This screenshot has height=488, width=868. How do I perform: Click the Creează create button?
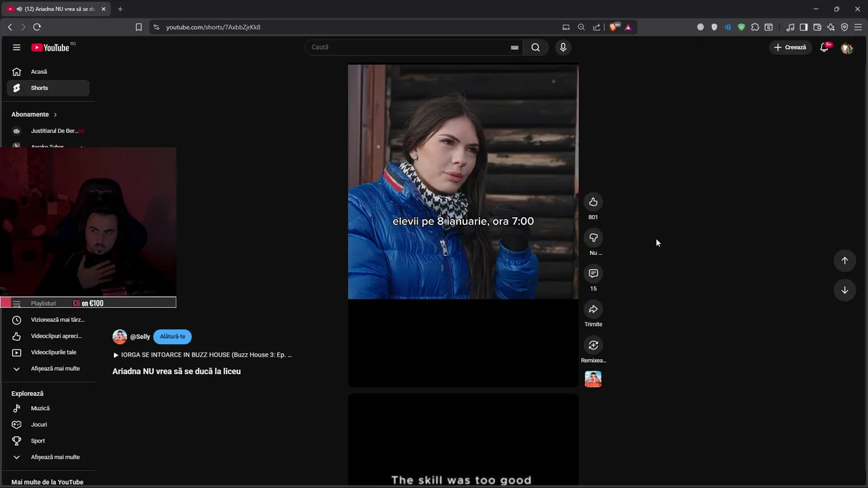point(791,47)
